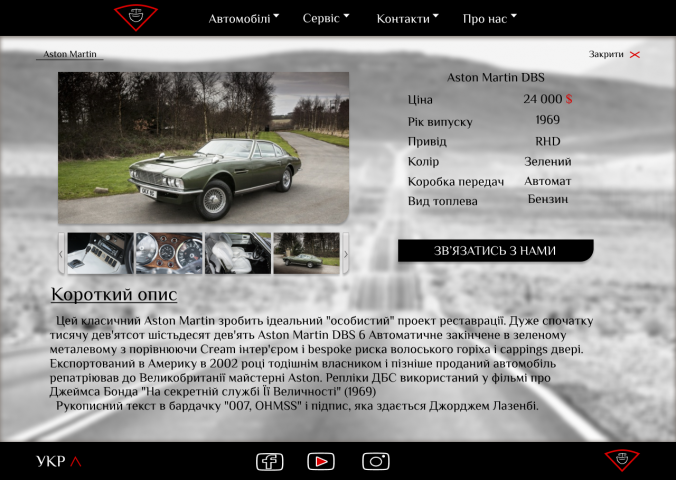Select the green car side-view thumbnail

[x=307, y=254]
